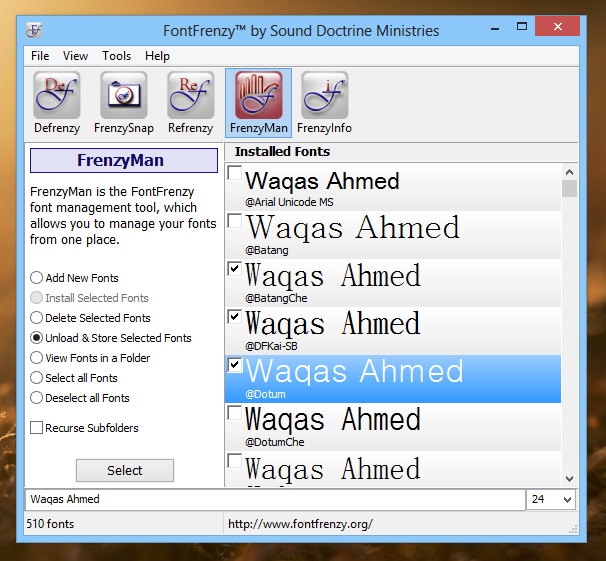Close the FontFrenzy window
The height and width of the screenshot is (561, 606).
coord(557,26)
